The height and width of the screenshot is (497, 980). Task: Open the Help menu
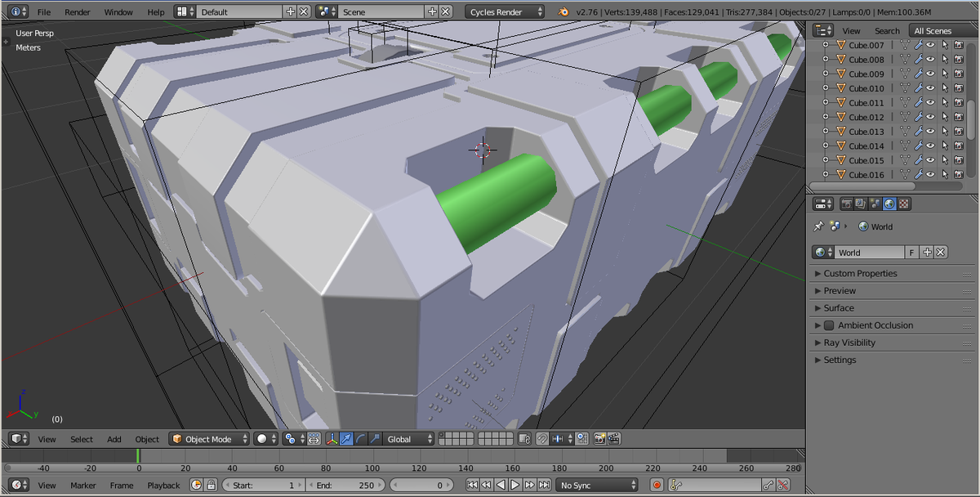tap(156, 12)
